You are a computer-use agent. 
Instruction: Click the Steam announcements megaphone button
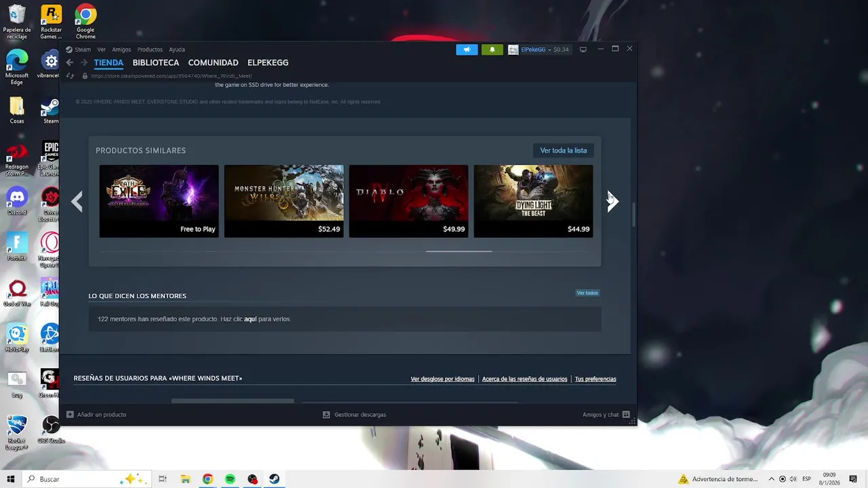pyautogui.click(x=467, y=49)
